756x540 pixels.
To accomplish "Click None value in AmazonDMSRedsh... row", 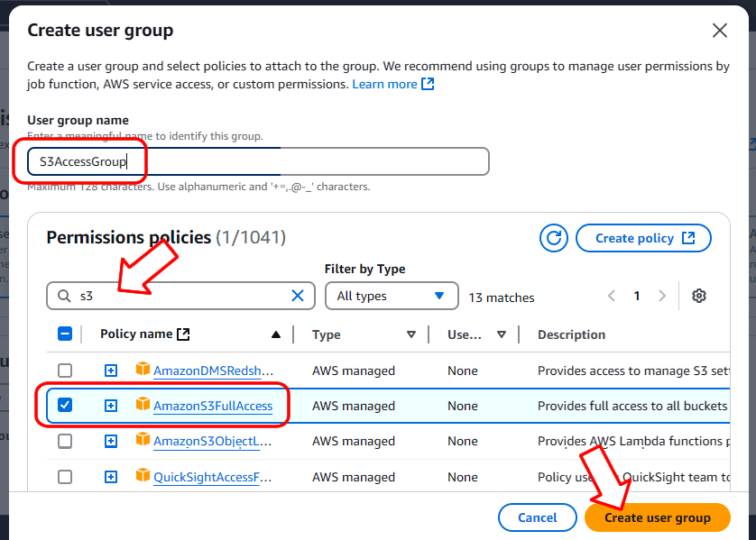I will [463, 371].
